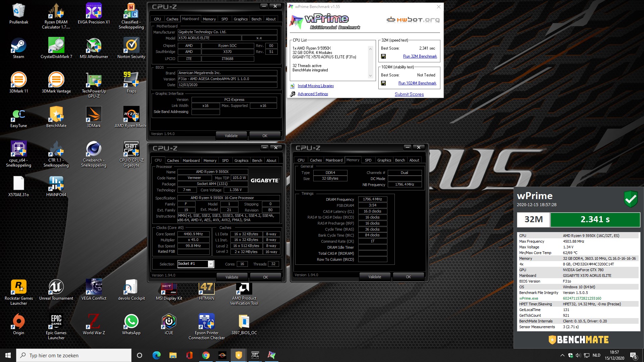This screenshot has width=644, height=362.
Task: Open the Origin desktop icon
Action: click(x=19, y=324)
